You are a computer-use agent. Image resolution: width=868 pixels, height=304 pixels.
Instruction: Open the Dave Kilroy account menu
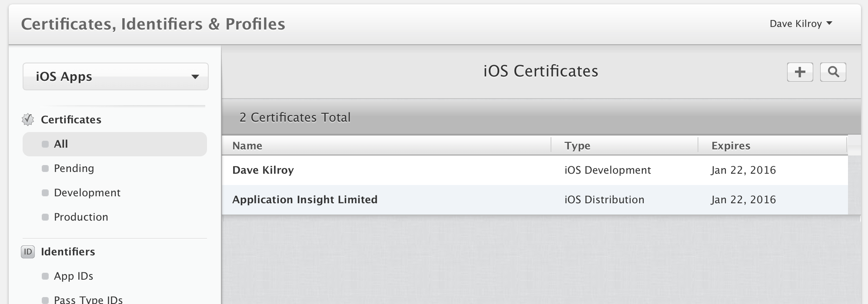click(x=800, y=24)
